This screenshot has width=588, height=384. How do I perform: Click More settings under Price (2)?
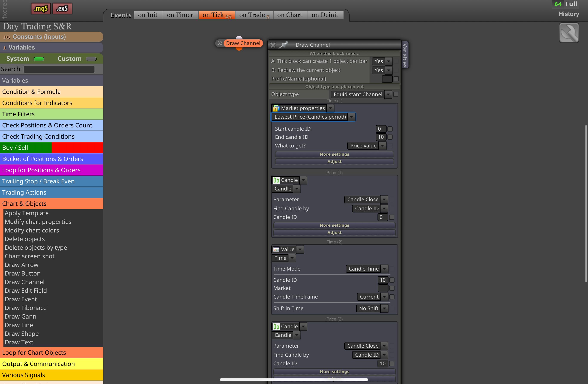(x=334, y=372)
